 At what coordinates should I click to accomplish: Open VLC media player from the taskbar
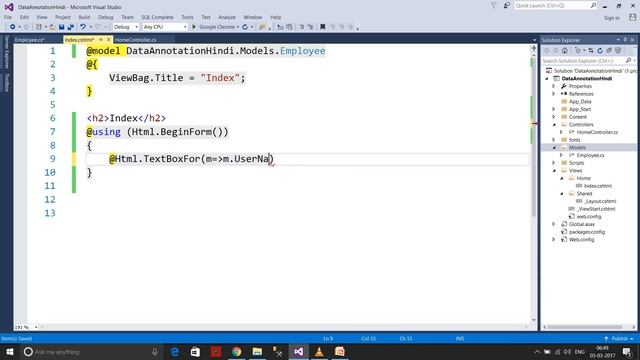(x=319, y=351)
